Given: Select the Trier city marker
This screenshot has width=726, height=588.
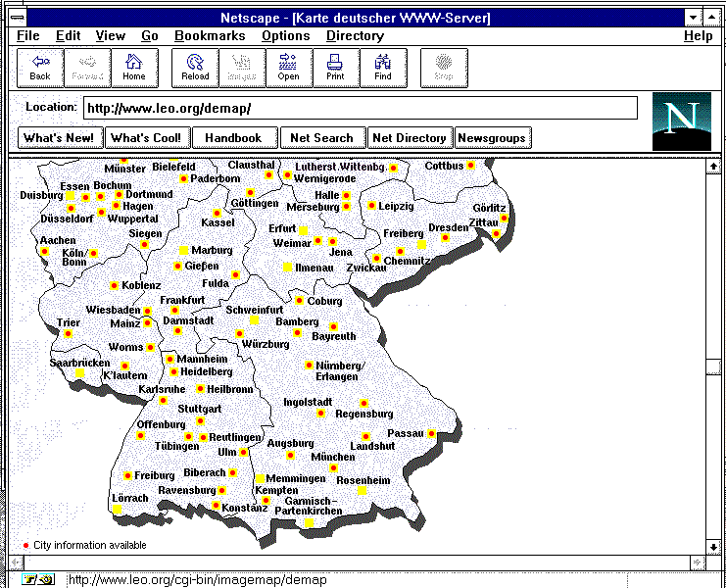Looking at the screenshot, I should click(x=68, y=333).
